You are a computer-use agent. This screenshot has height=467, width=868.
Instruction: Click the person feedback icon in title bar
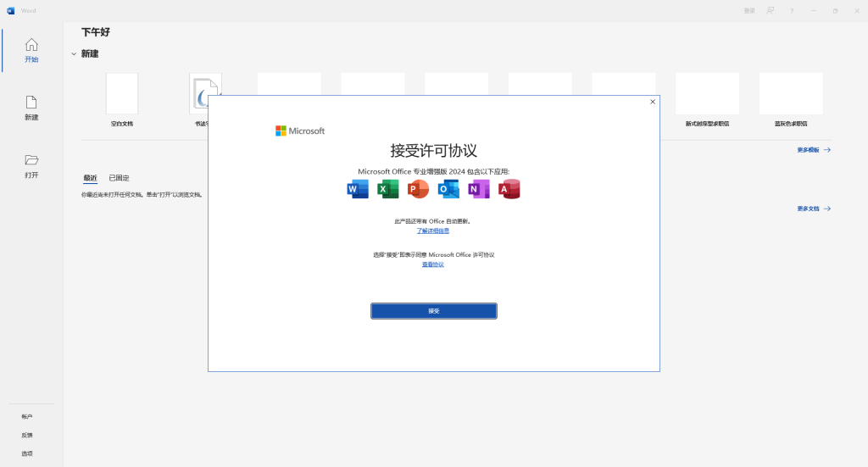[770, 10]
